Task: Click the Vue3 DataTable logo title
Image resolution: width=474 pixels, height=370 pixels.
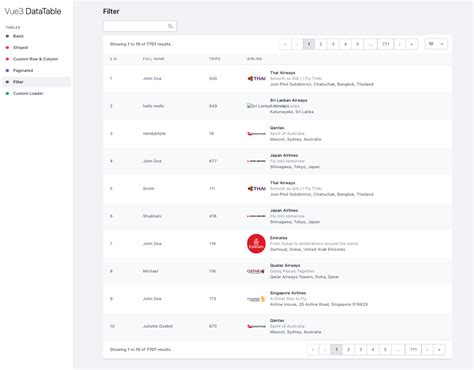Action: (x=33, y=11)
